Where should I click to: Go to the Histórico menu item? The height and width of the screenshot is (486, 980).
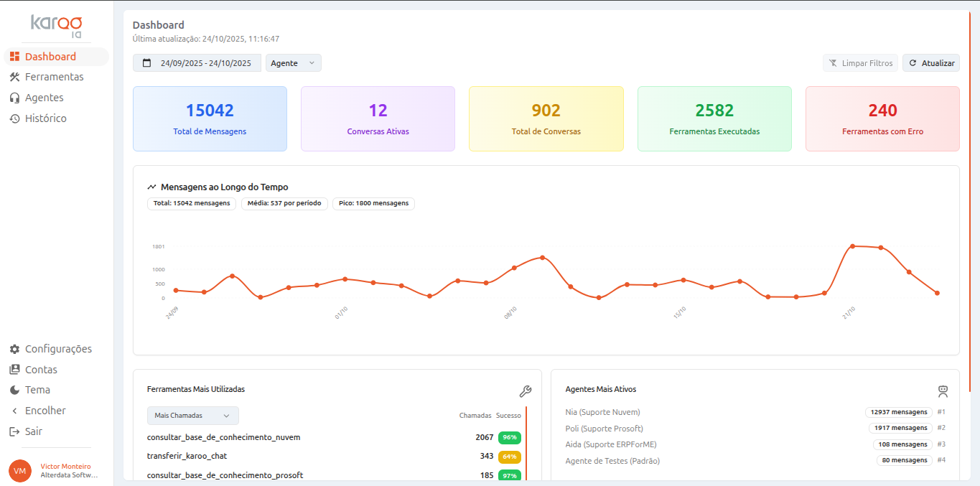[45, 118]
